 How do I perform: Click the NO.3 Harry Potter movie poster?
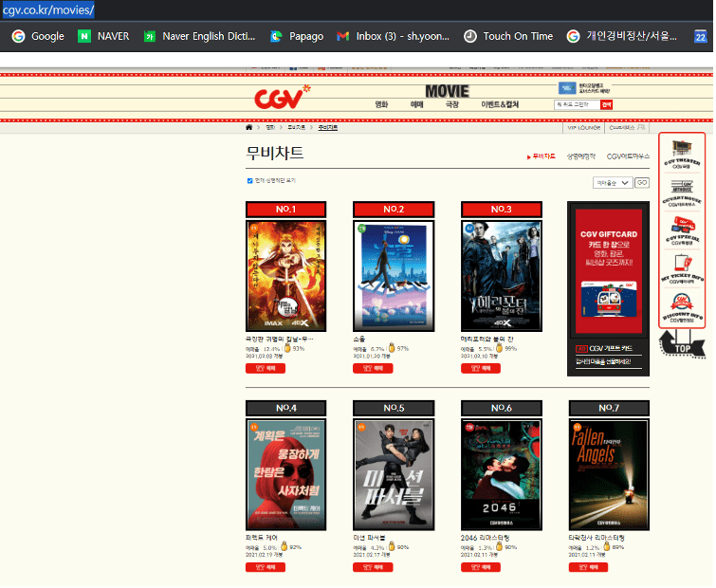502,276
